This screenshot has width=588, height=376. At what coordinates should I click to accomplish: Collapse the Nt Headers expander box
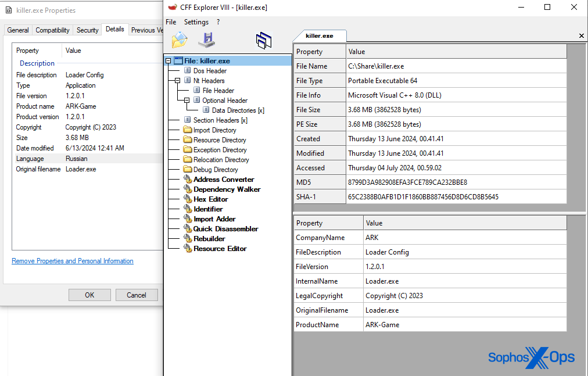(178, 81)
